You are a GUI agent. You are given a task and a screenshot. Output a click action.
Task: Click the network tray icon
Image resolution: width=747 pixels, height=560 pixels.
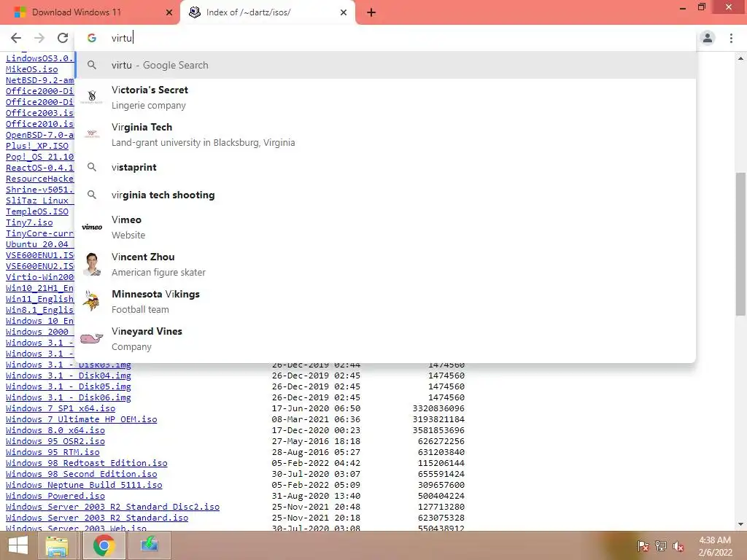coord(660,546)
